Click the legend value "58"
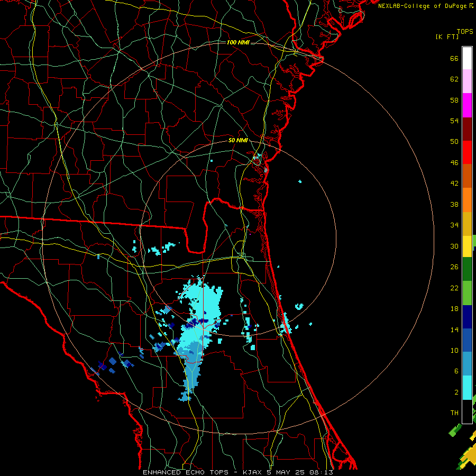 tap(454, 100)
